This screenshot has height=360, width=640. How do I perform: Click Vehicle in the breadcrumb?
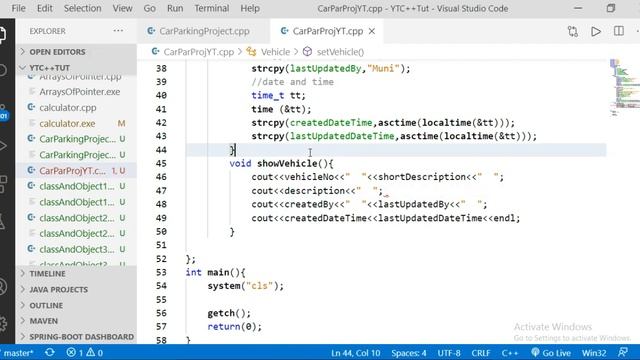click(x=275, y=52)
